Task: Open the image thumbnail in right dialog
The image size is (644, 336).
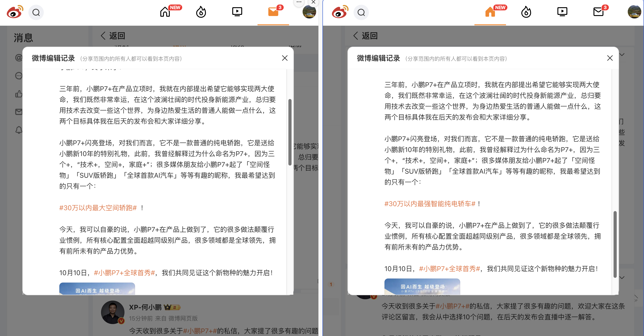Action: coord(422,287)
